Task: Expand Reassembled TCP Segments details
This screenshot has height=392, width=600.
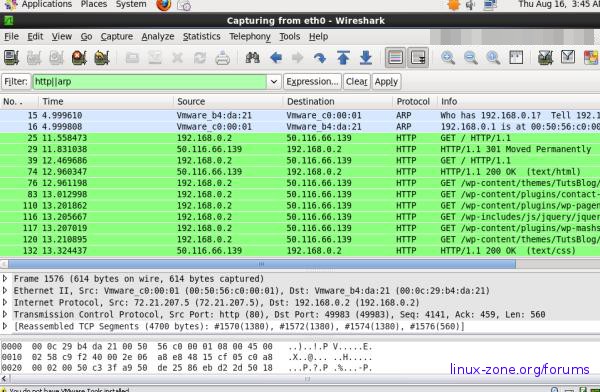Action: (x=5, y=326)
